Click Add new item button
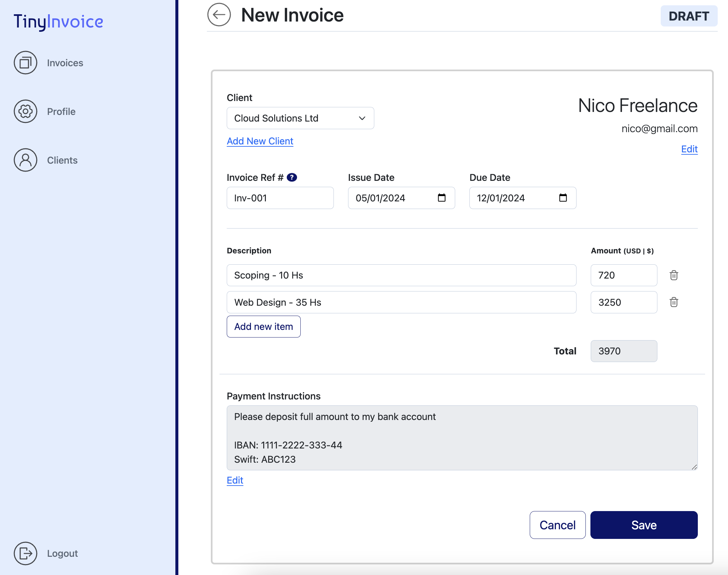 pyautogui.click(x=264, y=326)
